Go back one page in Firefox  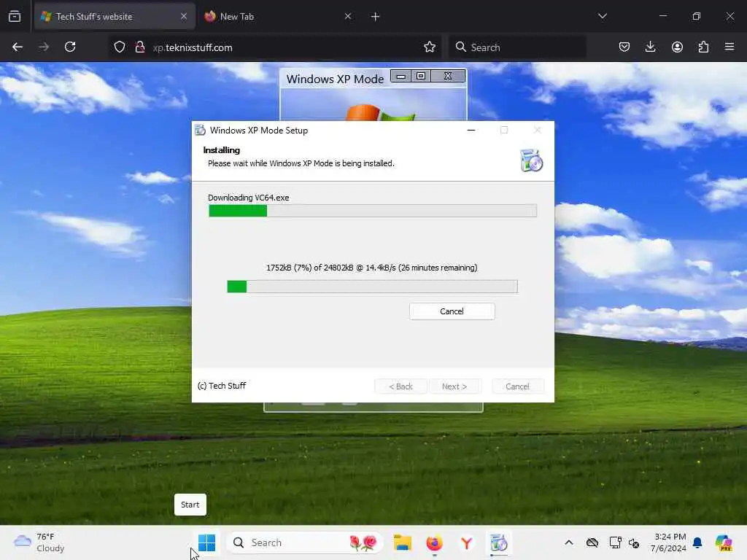point(18,47)
